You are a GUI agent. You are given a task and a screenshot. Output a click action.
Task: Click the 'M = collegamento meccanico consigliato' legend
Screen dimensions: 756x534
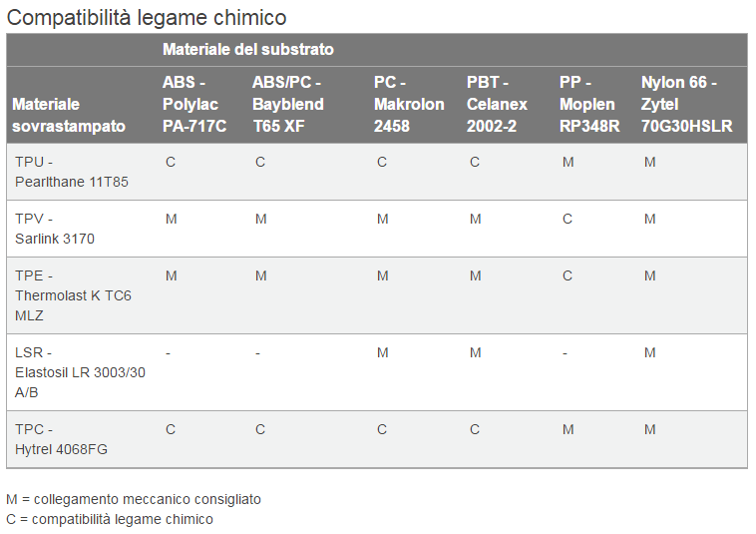pos(134,499)
